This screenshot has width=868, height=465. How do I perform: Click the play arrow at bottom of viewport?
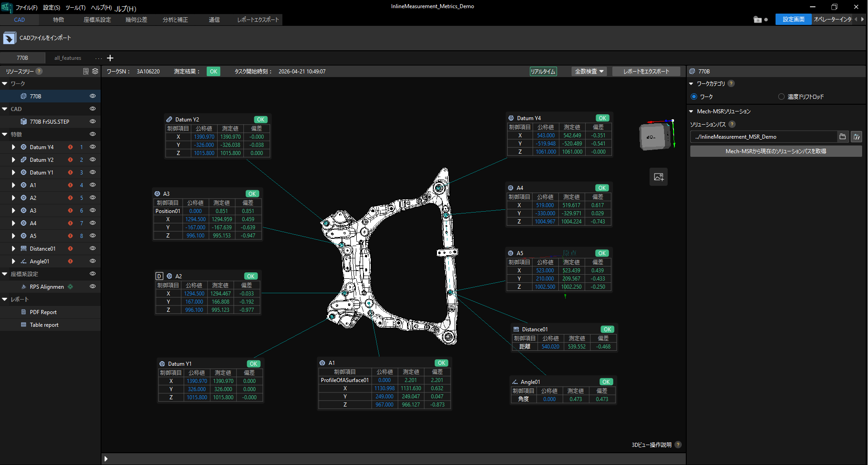(106, 459)
